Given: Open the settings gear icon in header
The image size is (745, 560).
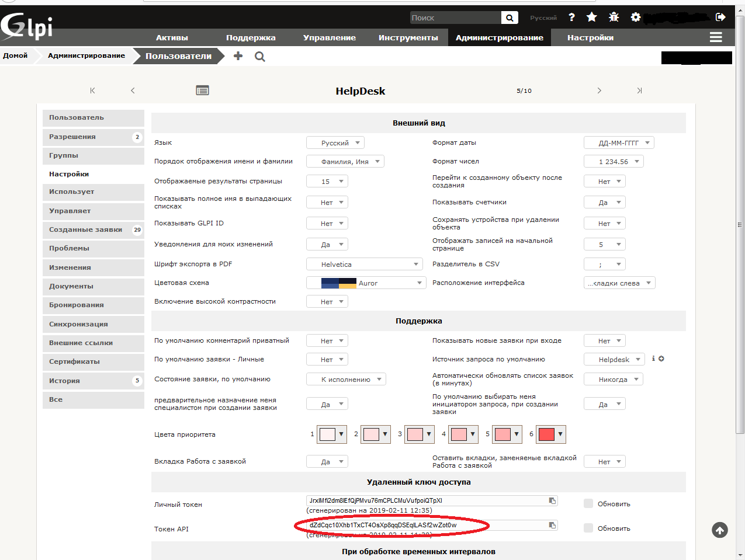Looking at the screenshot, I should point(636,18).
